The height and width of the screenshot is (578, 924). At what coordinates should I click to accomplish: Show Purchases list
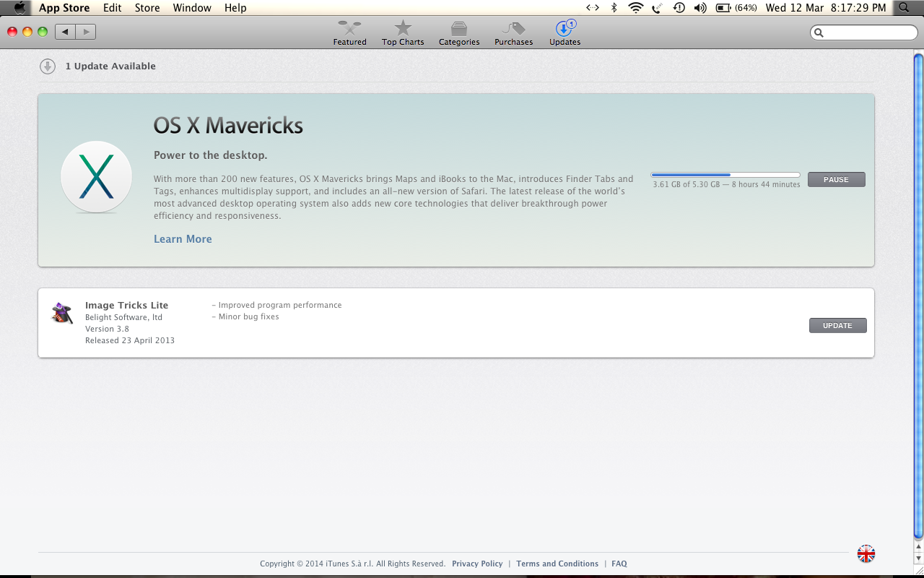[513, 33]
